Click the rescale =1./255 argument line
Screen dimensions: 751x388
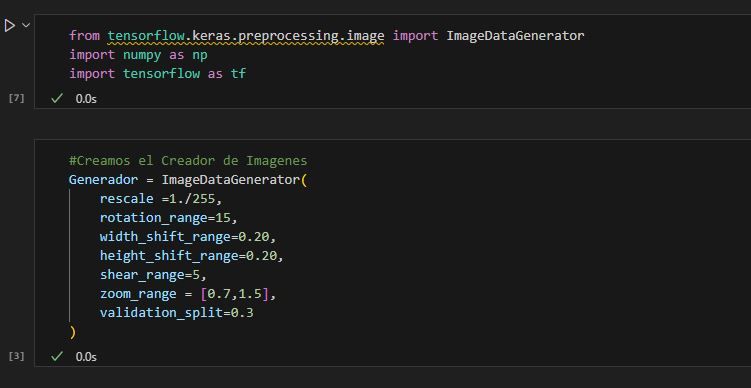point(161,199)
